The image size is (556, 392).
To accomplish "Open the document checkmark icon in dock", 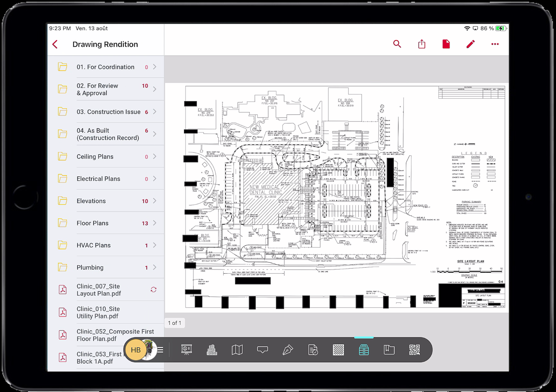I will tap(313, 350).
